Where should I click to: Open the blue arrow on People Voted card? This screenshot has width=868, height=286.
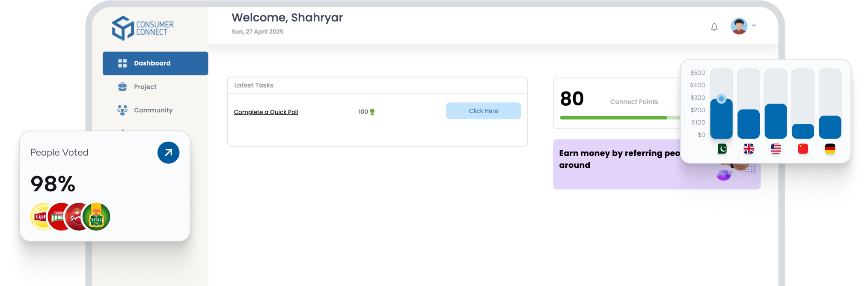tap(168, 152)
